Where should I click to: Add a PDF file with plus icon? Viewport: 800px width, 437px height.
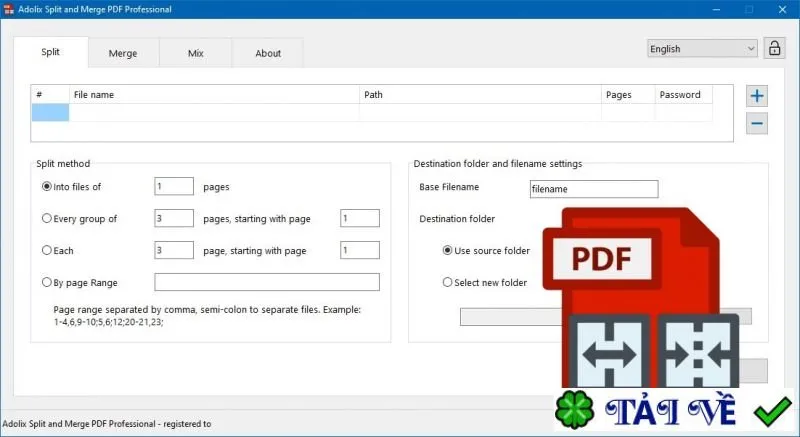pyautogui.click(x=757, y=96)
